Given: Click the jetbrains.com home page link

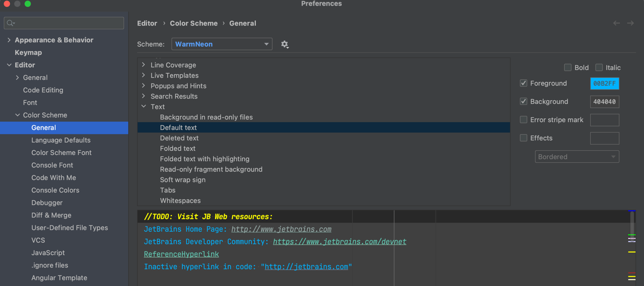Looking at the screenshot, I should (281, 229).
